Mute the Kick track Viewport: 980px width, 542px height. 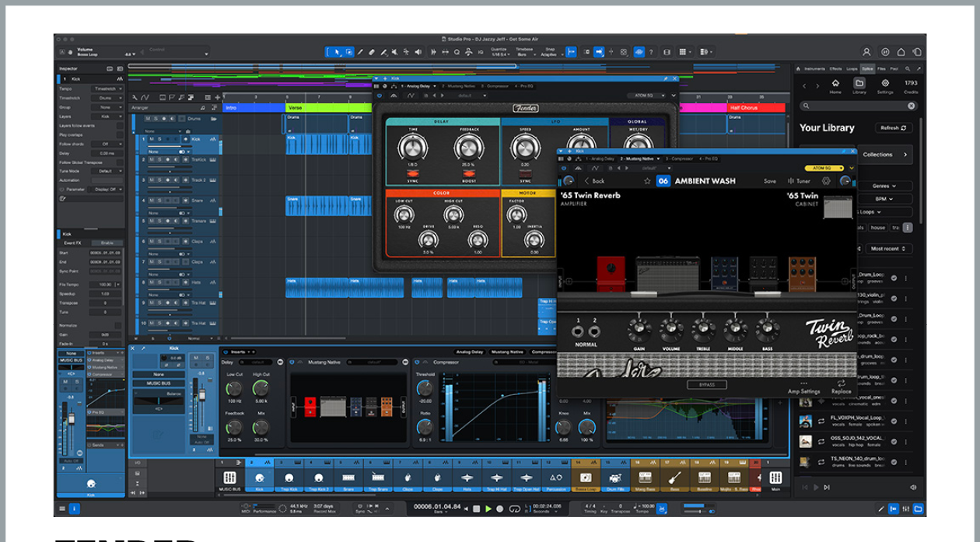click(x=151, y=139)
